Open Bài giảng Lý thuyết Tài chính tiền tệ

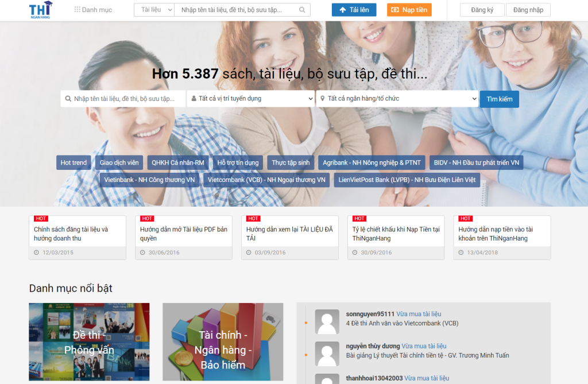point(427,355)
